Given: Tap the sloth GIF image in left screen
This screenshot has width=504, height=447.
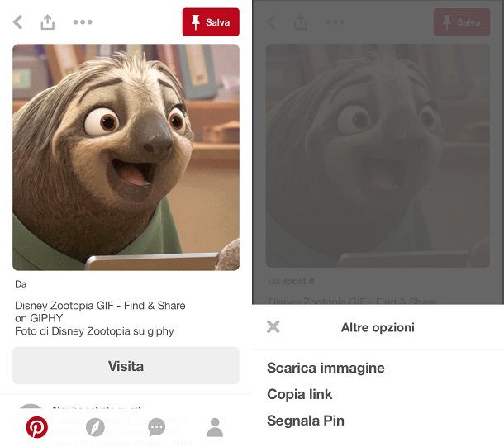Looking at the screenshot, I should pyautogui.click(x=126, y=157).
